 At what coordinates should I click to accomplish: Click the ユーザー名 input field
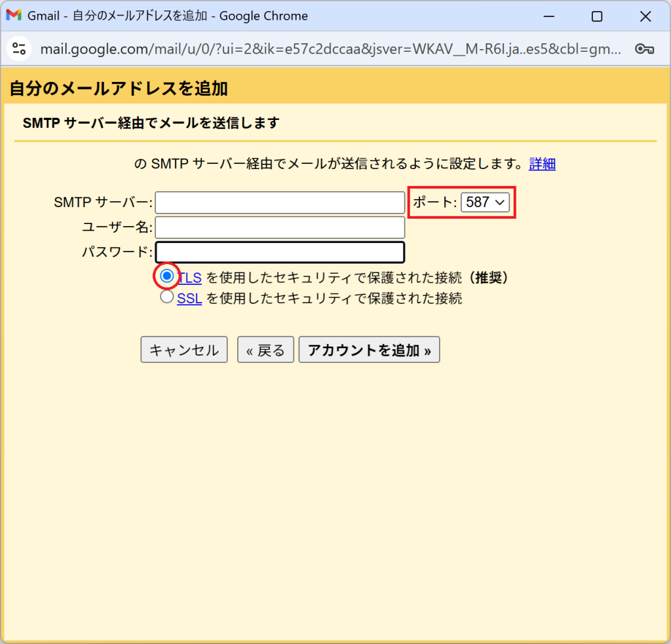click(280, 227)
